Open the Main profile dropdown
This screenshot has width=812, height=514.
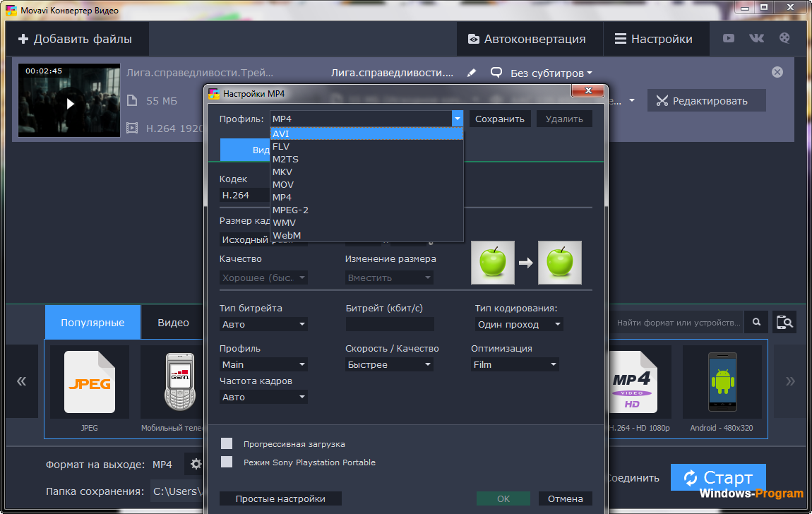[263, 364]
